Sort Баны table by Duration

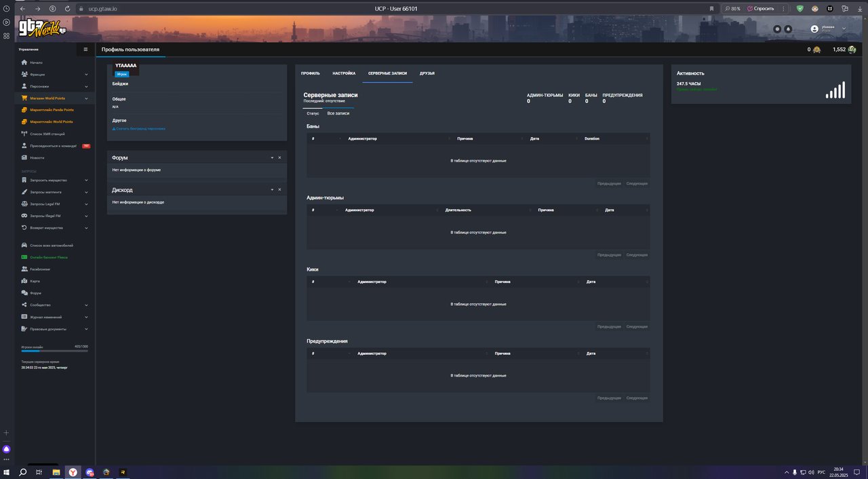tap(614, 138)
